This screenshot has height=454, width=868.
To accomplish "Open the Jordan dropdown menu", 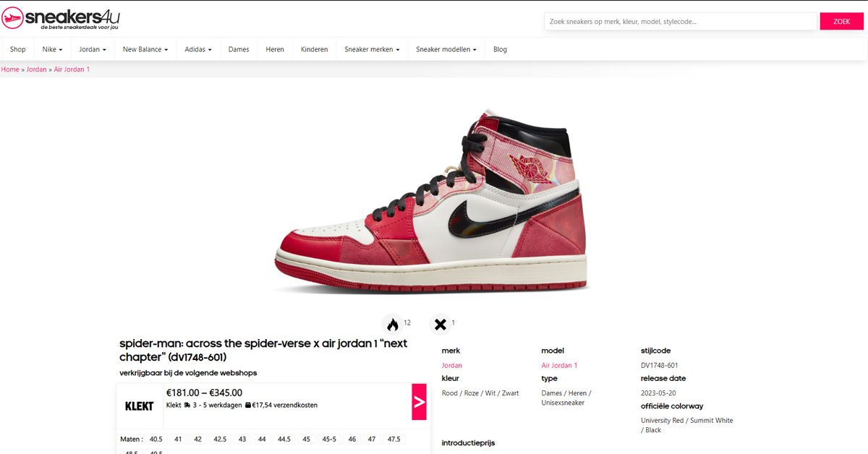I will tap(93, 49).
